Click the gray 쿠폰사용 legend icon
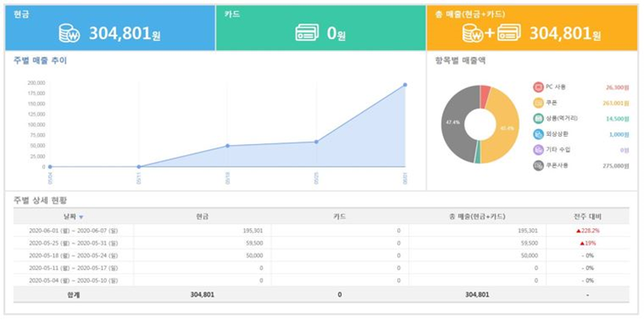 pyautogui.click(x=538, y=166)
